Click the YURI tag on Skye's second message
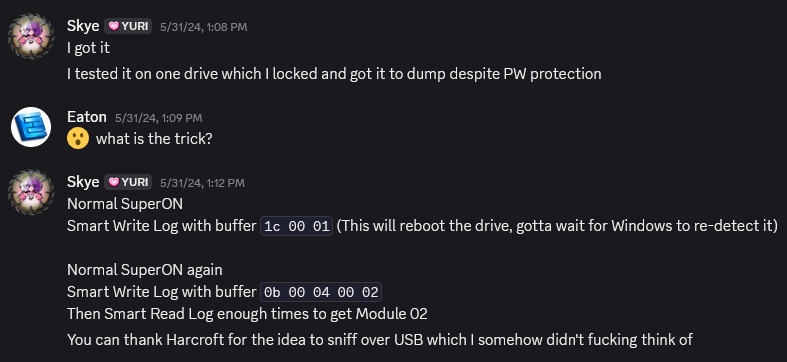 click(x=128, y=182)
